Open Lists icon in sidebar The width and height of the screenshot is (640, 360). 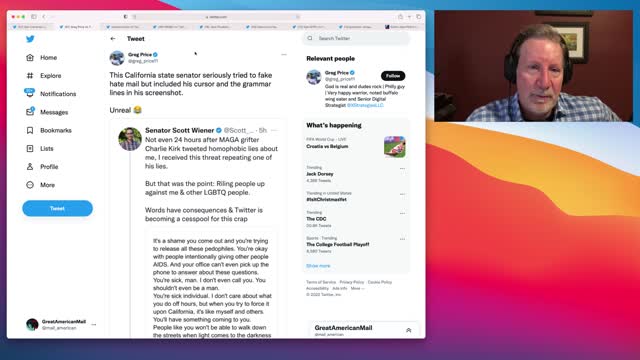tap(30, 149)
